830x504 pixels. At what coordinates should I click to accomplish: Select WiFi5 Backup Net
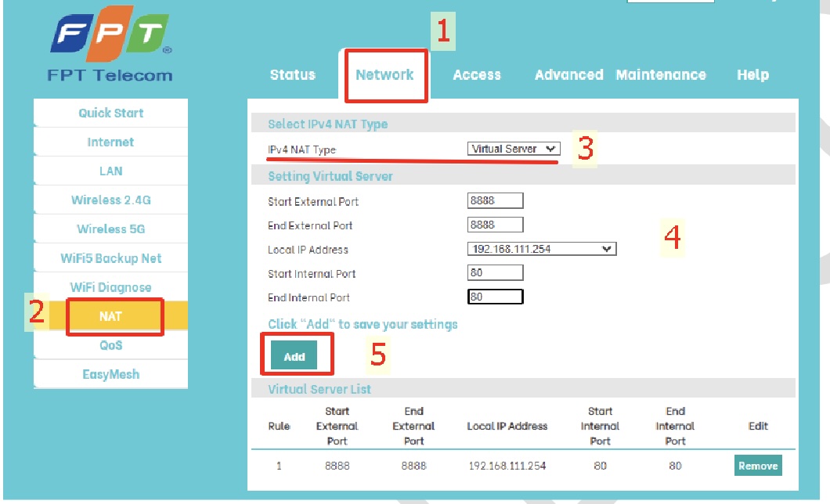110,257
